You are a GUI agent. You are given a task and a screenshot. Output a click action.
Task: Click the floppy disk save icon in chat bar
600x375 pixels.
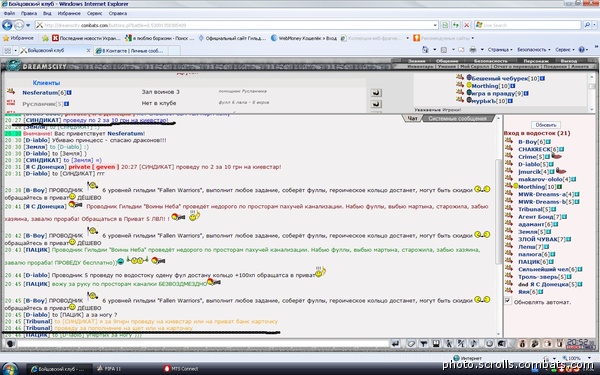point(436,344)
